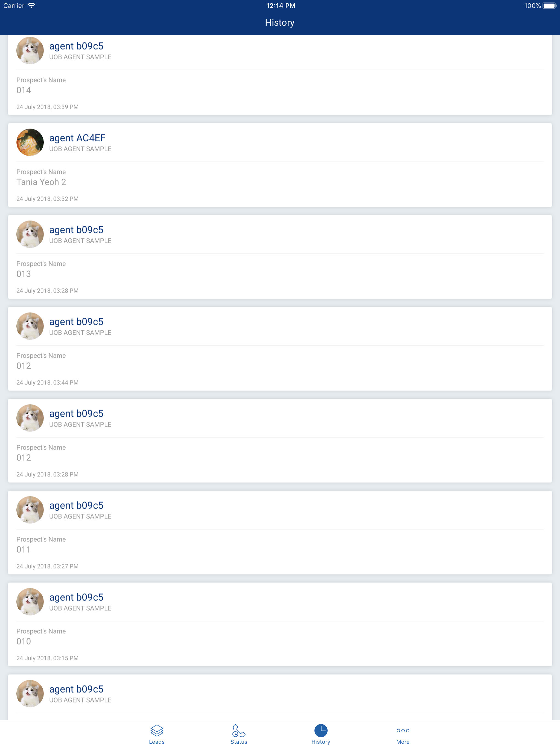Open agent AC4EF name link
Screen dimensions: 560x747
coord(77,138)
